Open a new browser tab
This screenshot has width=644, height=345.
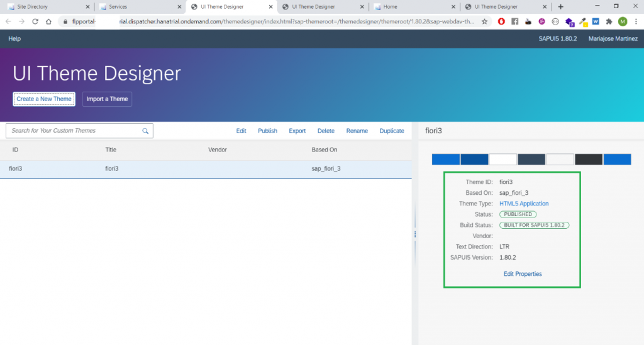click(x=560, y=6)
